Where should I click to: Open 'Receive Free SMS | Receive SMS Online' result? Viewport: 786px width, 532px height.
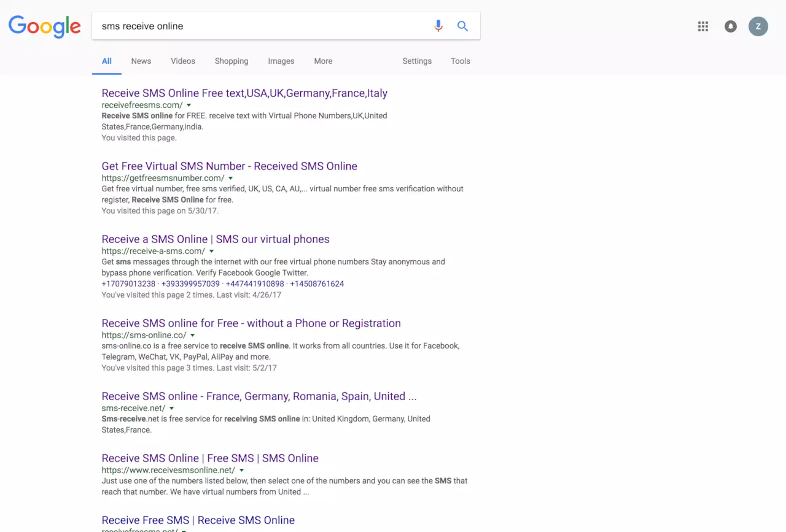(198, 520)
